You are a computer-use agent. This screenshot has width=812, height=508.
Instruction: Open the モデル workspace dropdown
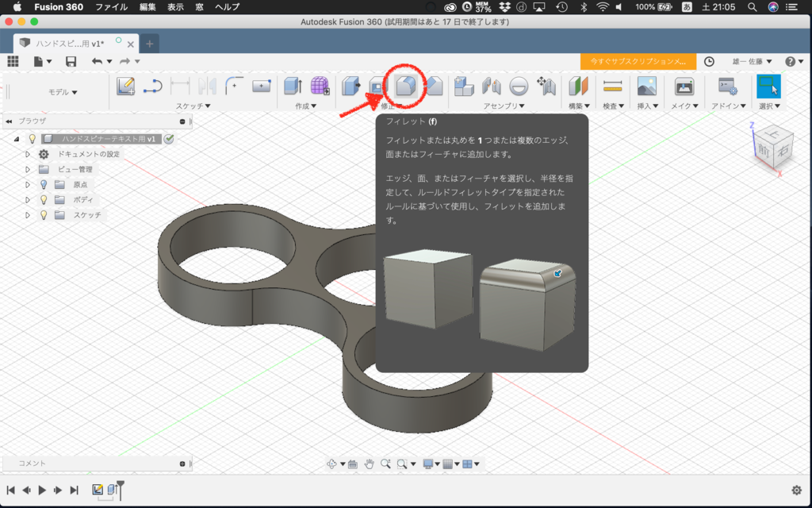pos(63,92)
